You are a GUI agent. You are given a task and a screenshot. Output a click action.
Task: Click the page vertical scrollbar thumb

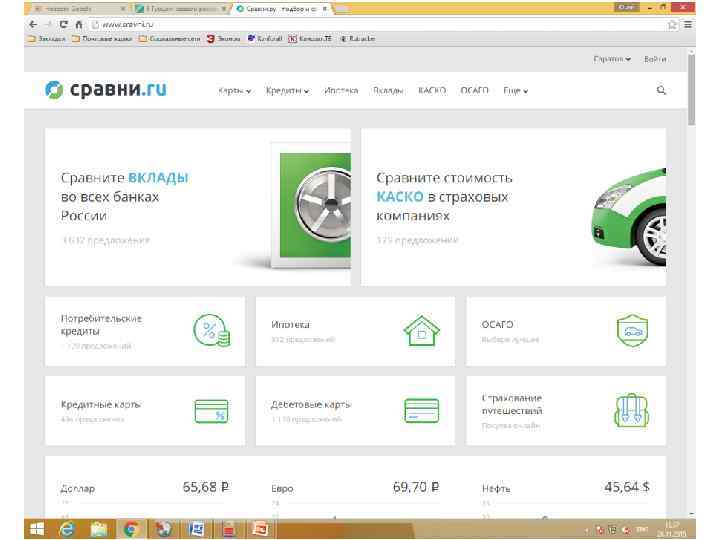[x=692, y=90]
